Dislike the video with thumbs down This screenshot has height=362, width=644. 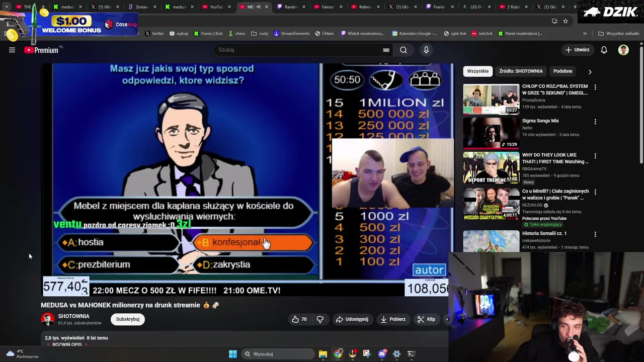320,319
